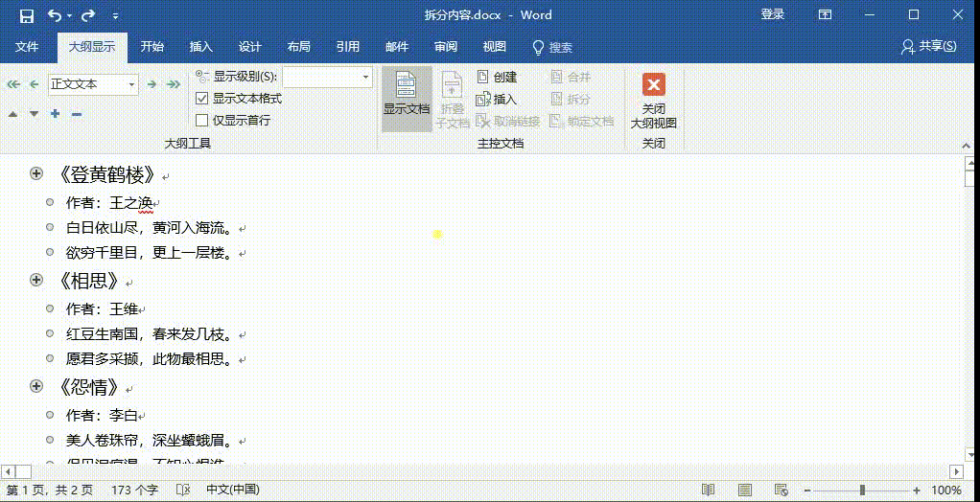Switch to the 布局 tab

[299, 47]
